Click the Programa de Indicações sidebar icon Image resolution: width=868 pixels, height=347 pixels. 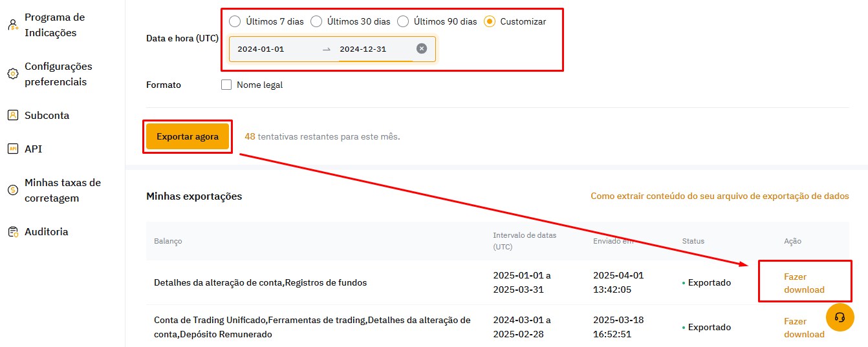12,25
